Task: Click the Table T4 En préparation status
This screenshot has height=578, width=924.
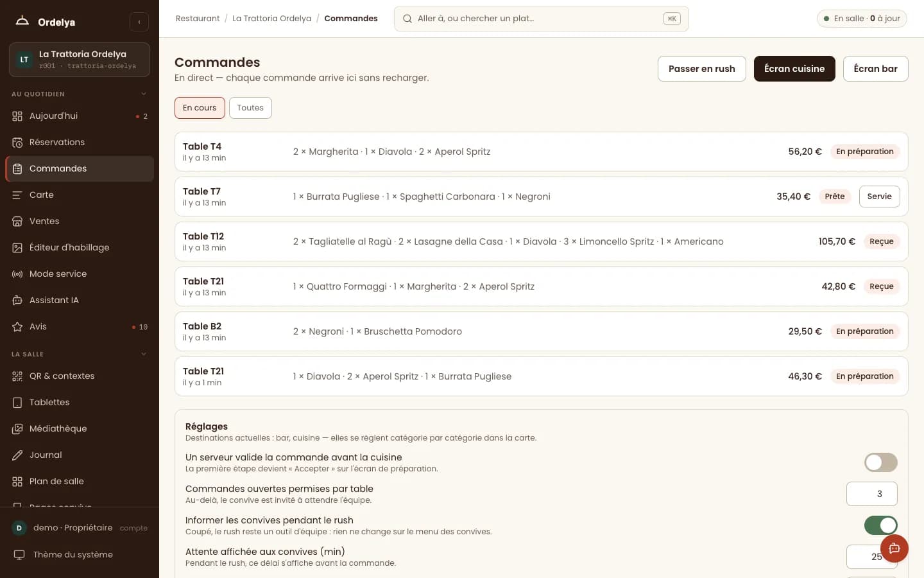Action: click(x=864, y=152)
